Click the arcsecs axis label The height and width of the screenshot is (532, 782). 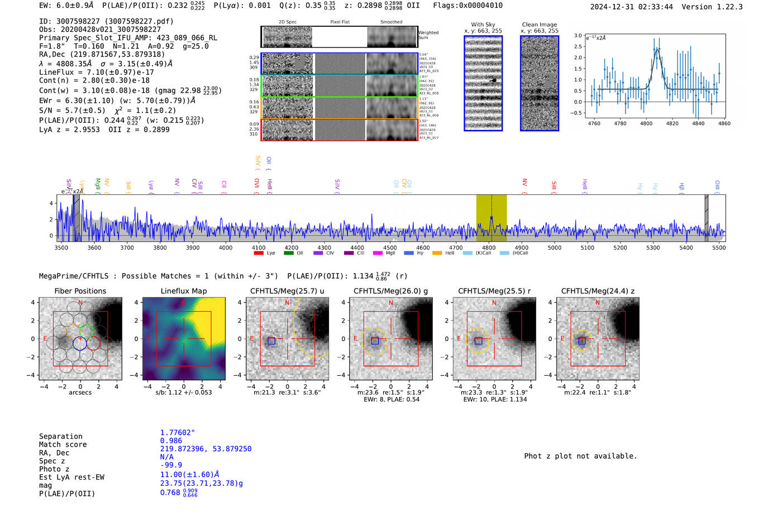tap(80, 392)
